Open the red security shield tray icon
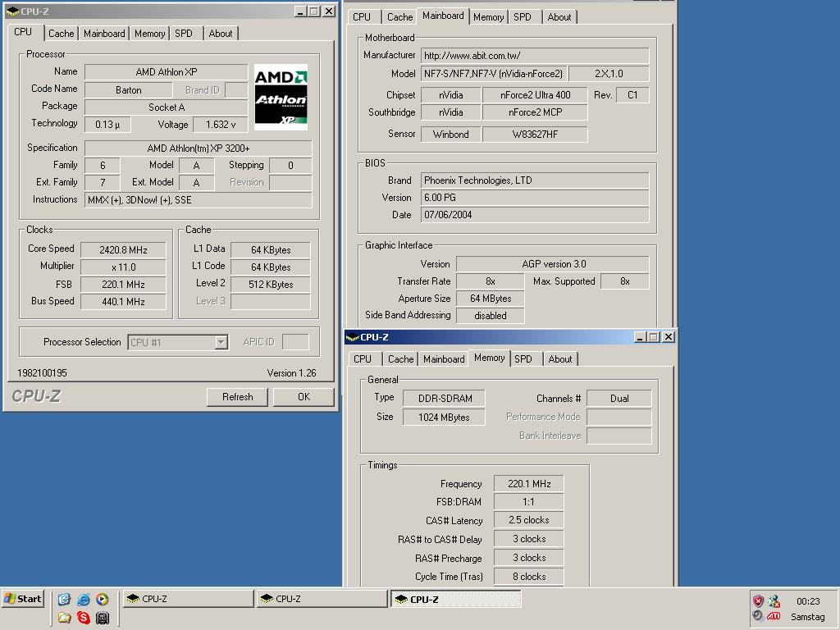 click(757, 600)
